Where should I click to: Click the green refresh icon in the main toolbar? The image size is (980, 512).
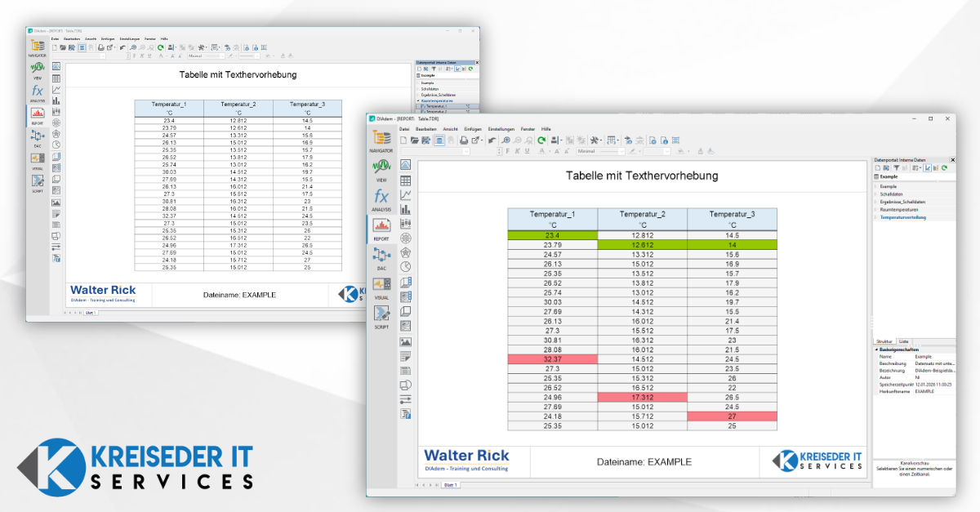(x=541, y=140)
